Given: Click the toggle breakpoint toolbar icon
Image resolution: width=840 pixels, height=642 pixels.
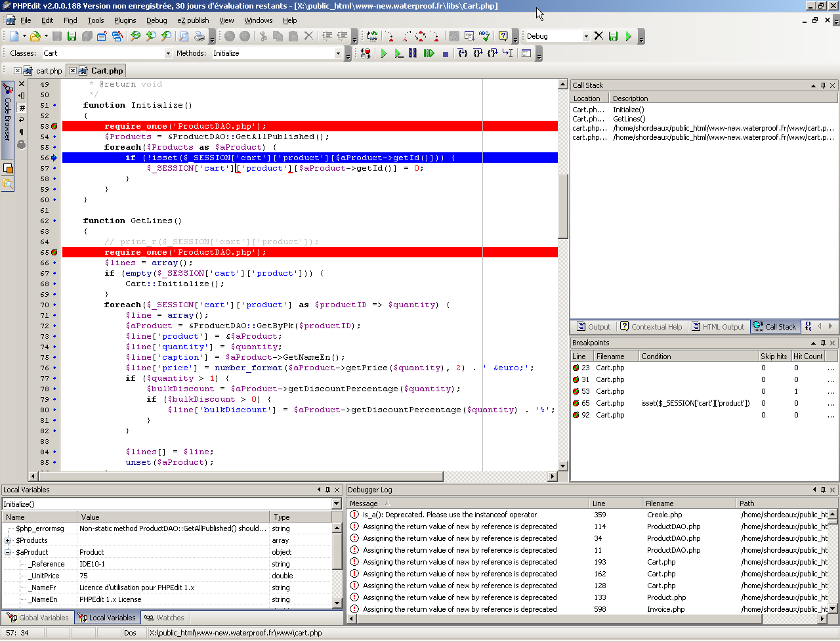Looking at the screenshot, I should 366,53.
